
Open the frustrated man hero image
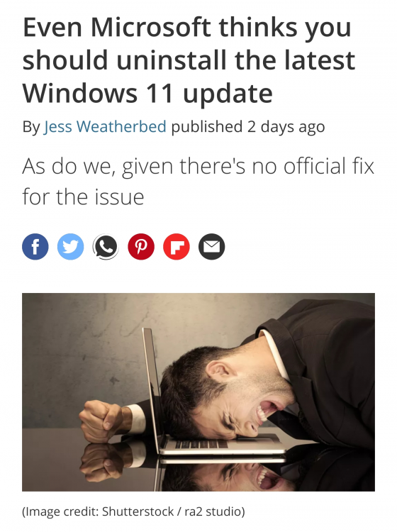[x=198, y=392]
